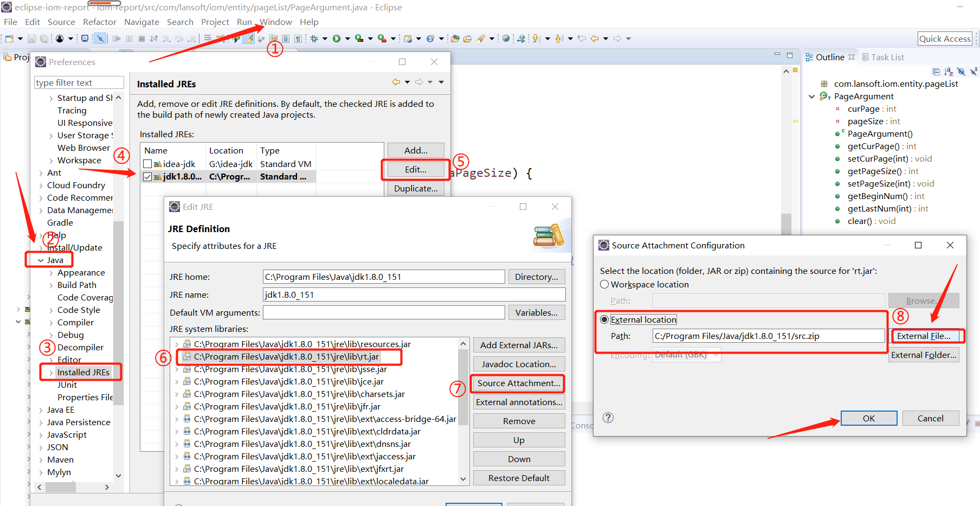This screenshot has height=506, width=980.
Task: Click the JRE name input field
Action: tap(414, 294)
